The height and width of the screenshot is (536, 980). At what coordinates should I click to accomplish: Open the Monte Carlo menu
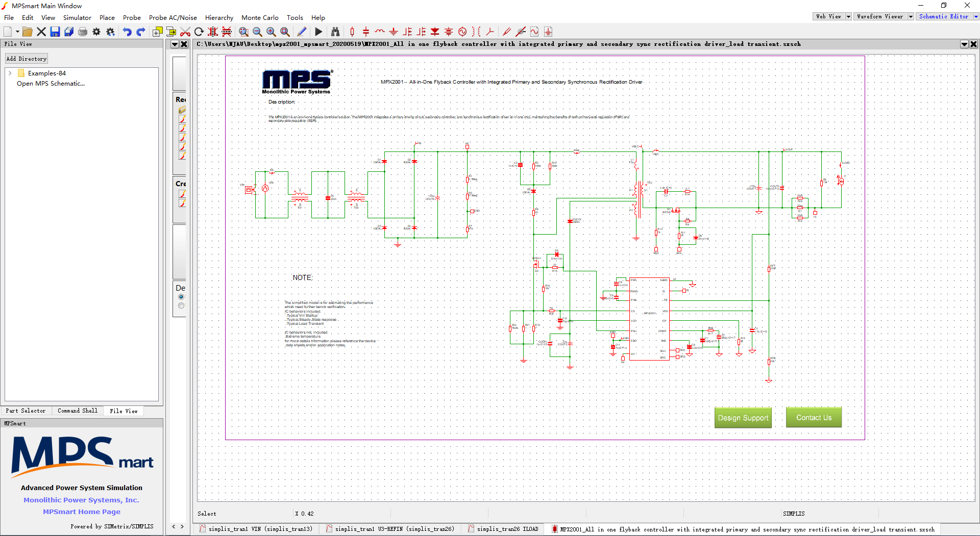tap(260, 17)
